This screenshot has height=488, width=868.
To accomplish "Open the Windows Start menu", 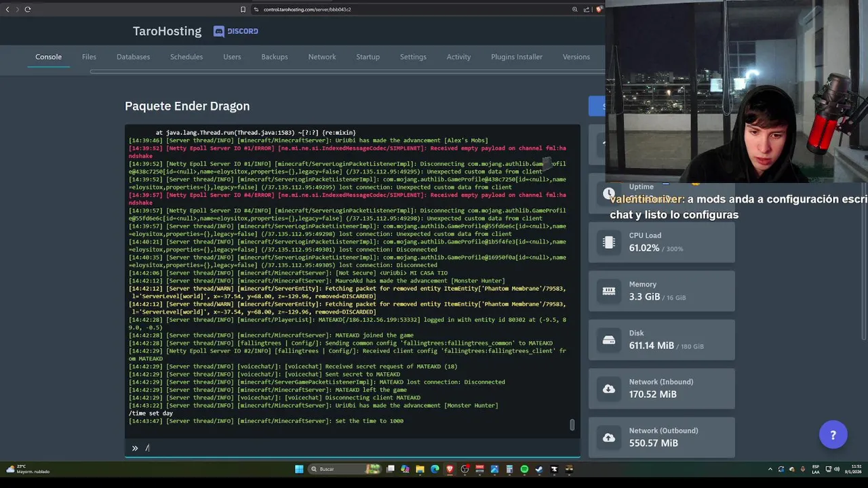I will click(299, 469).
